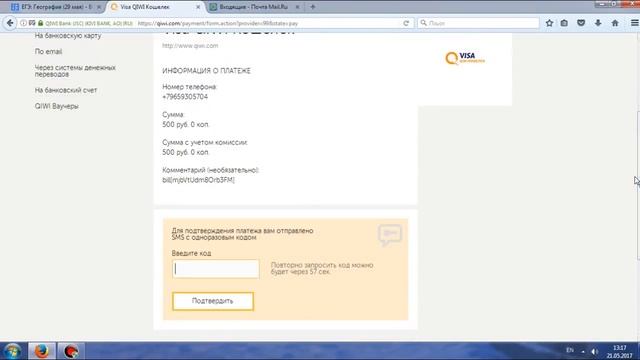The width and height of the screenshot is (640, 360).
Task: Open the Downloads arrow icon
Action: coord(598,23)
